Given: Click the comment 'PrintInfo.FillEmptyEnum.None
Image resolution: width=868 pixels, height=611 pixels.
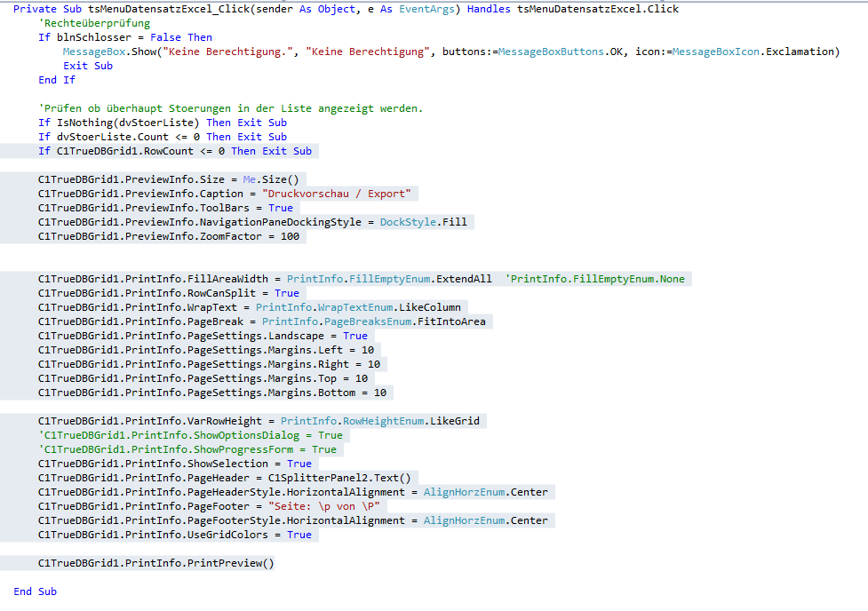Looking at the screenshot, I should pyautogui.click(x=594, y=279).
